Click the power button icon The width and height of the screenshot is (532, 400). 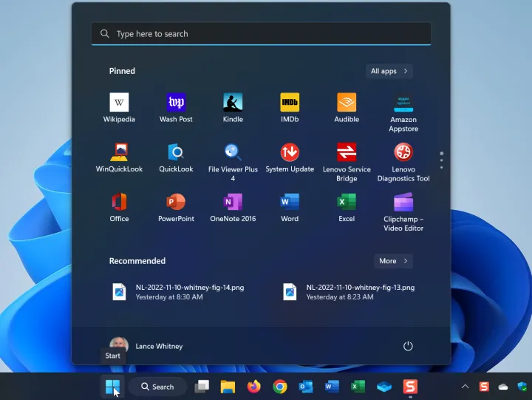407,346
